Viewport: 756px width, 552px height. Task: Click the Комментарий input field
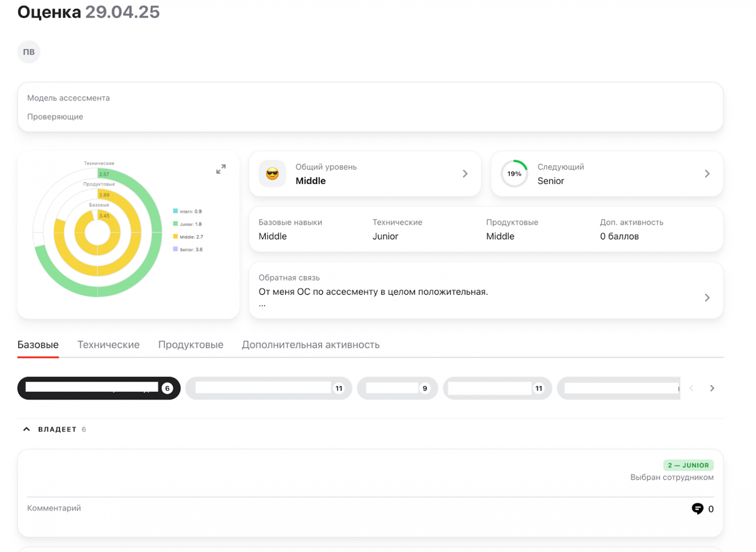(53, 508)
